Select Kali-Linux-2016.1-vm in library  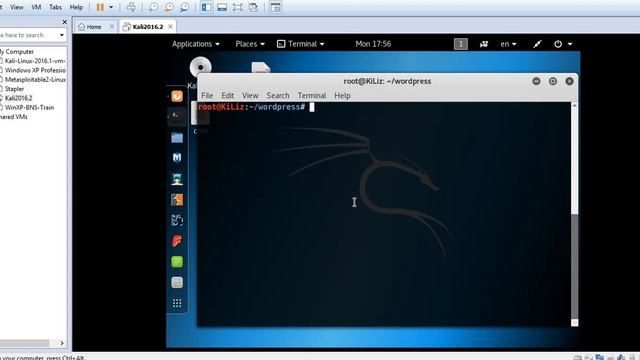point(34,61)
